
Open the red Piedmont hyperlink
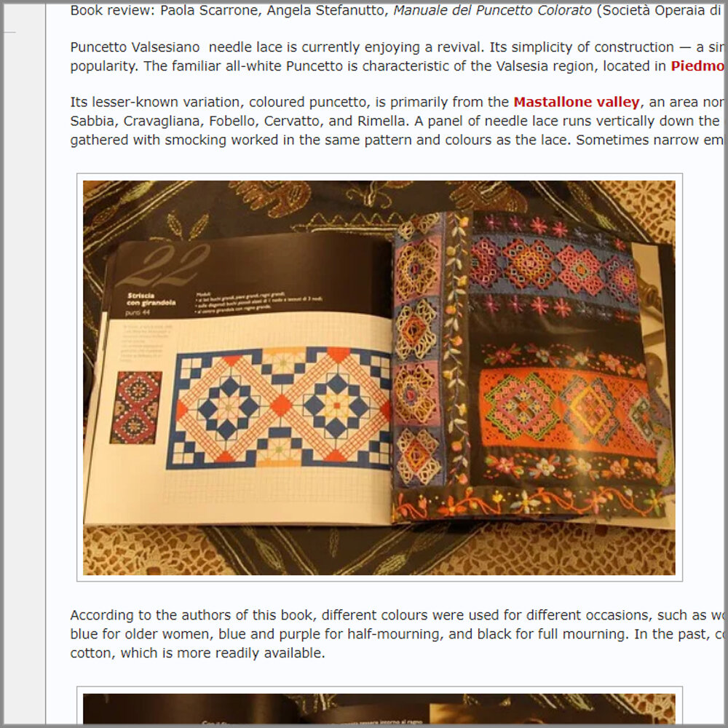tap(698, 66)
